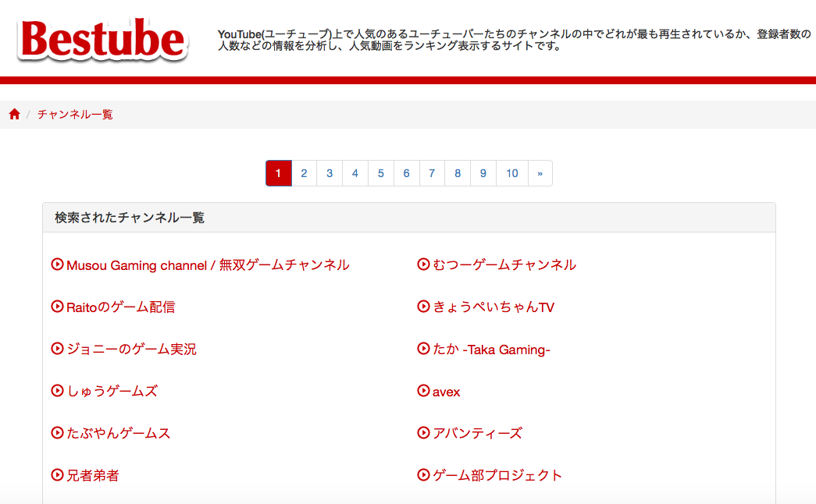Image resolution: width=816 pixels, height=504 pixels.
Task: Go to page 5 in the pagination
Action: [380, 173]
